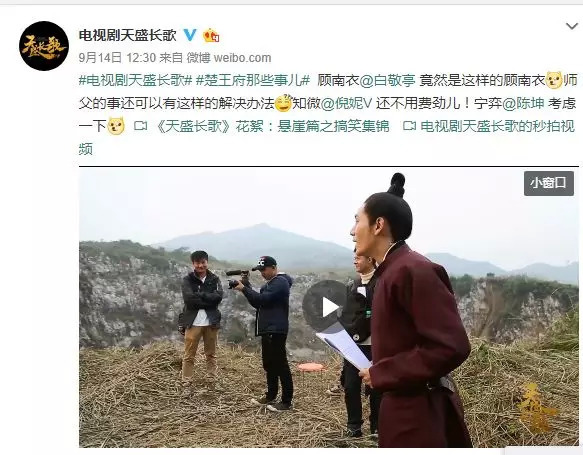
Task: Open the 天盛长歌 account avatar
Action: click(x=44, y=46)
